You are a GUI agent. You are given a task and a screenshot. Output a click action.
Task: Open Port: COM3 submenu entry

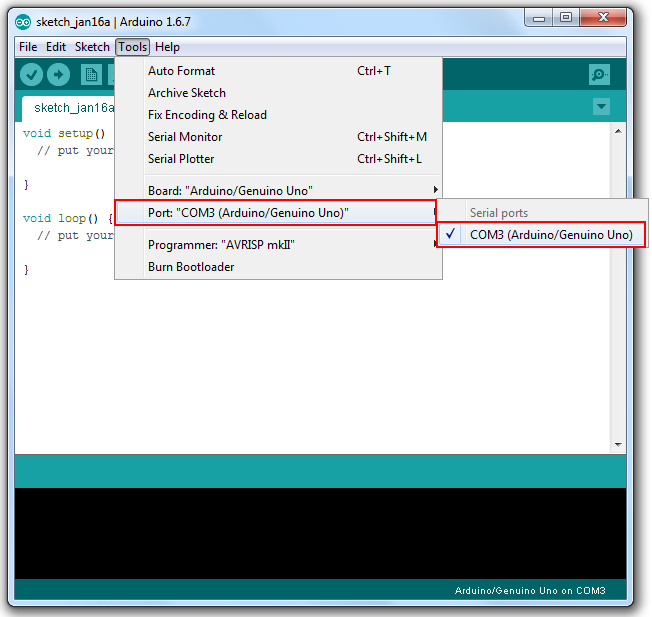pos(276,213)
